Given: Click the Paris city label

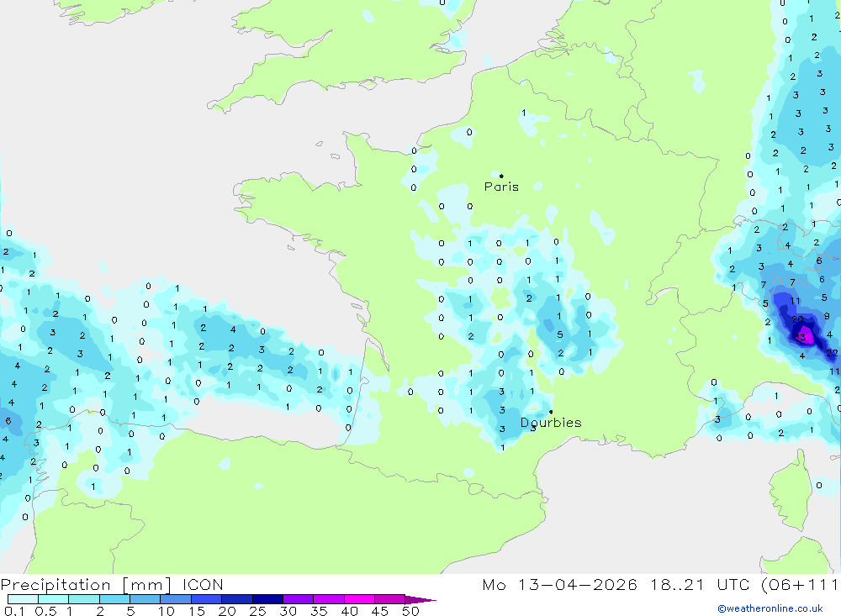Looking at the screenshot, I should (501, 187).
